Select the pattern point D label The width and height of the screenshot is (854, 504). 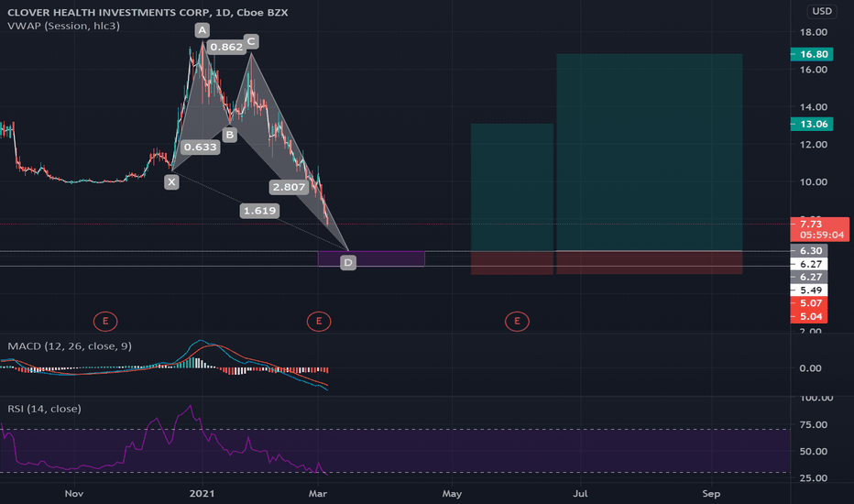[x=348, y=263]
